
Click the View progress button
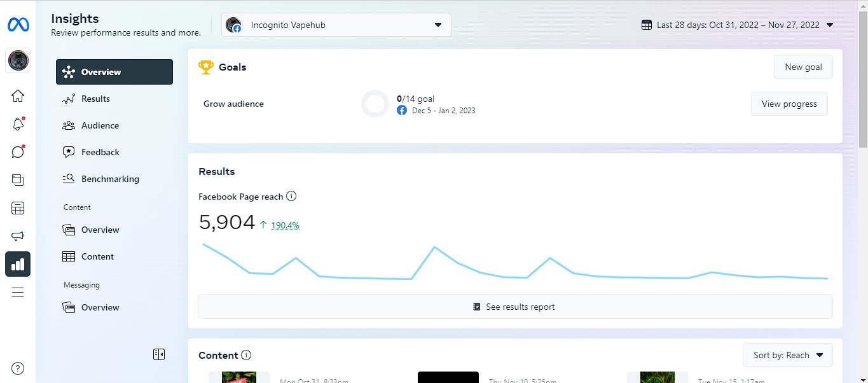(x=789, y=104)
